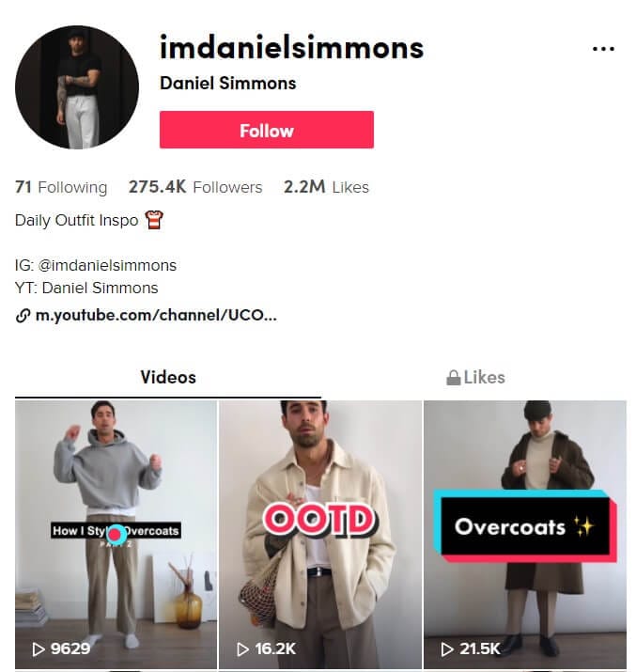Open the How I Style Overcoats video

(116, 535)
